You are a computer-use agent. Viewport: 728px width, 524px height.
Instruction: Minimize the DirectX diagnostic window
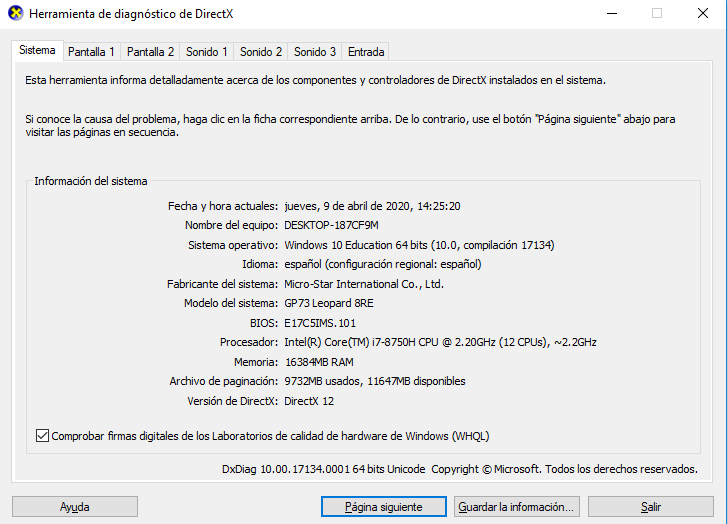click(612, 13)
